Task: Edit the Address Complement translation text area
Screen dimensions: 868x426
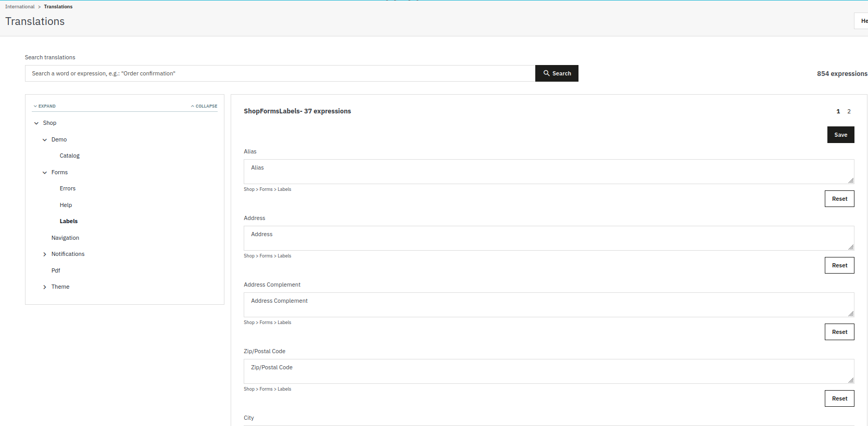Action: (549, 305)
